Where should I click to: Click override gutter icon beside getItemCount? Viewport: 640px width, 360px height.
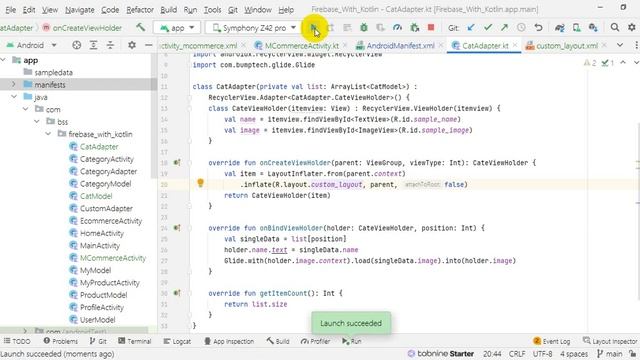click(177, 293)
